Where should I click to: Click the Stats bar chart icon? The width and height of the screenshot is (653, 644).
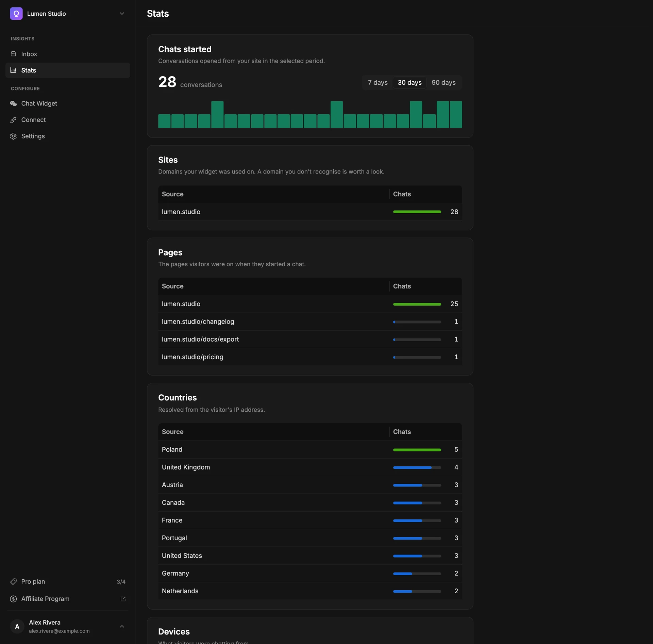point(14,70)
